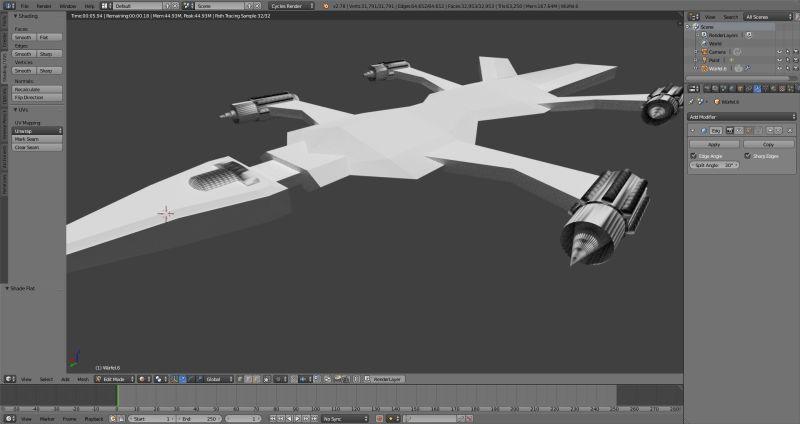This screenshot has width=800, height=424.
Task: Open the No Sync dropdown
Action: point(345,419)
